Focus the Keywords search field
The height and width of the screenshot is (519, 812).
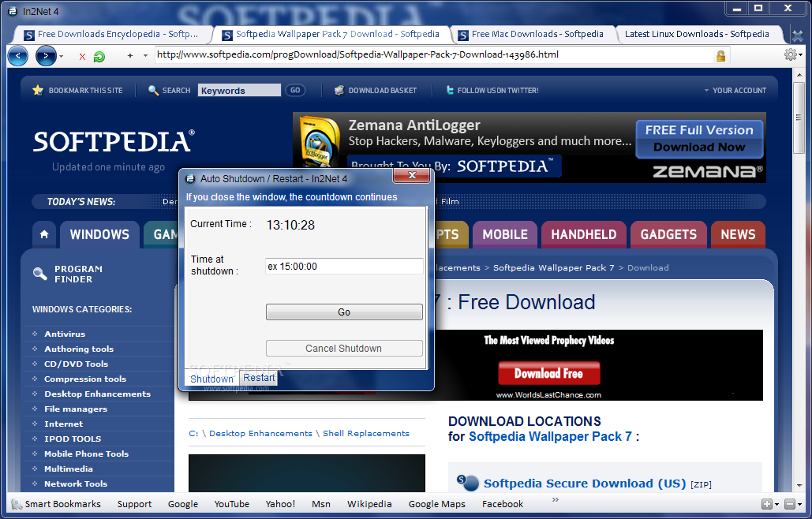(x=239, y=91)
